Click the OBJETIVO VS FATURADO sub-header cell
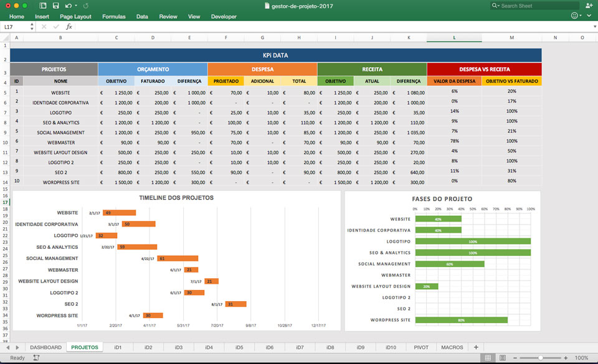The height and width of the screenshot is (364, 598). (512, 81)
